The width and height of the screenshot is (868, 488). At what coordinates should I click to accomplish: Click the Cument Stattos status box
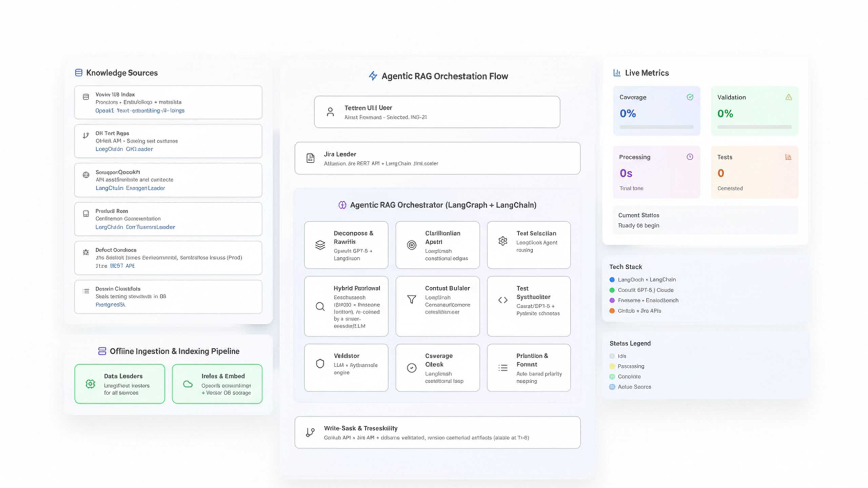pyautogui.click(x=705, y=220)
